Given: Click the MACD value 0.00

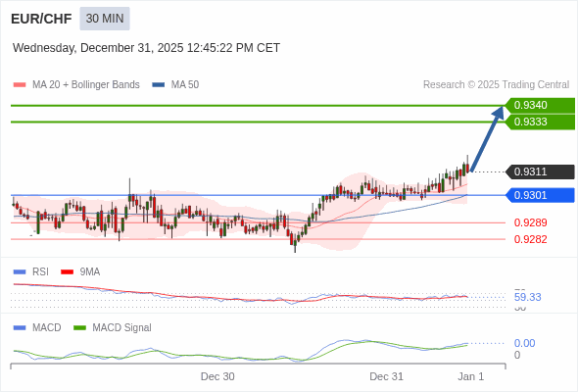Looking at the screenshot, I should point(524,343).
